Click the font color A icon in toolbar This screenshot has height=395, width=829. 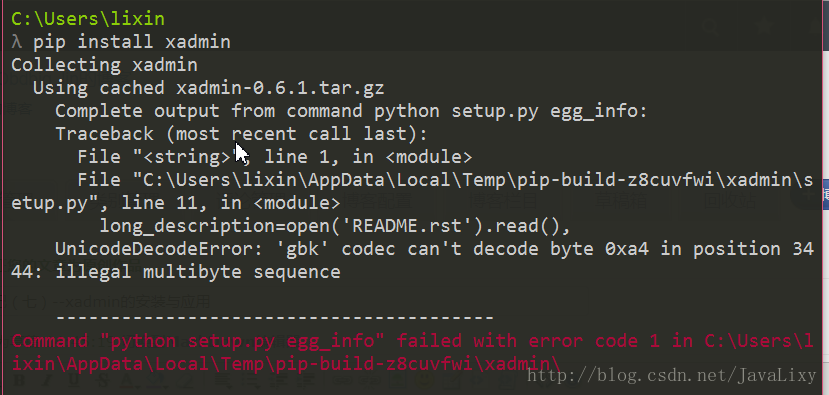coord(128,380)
